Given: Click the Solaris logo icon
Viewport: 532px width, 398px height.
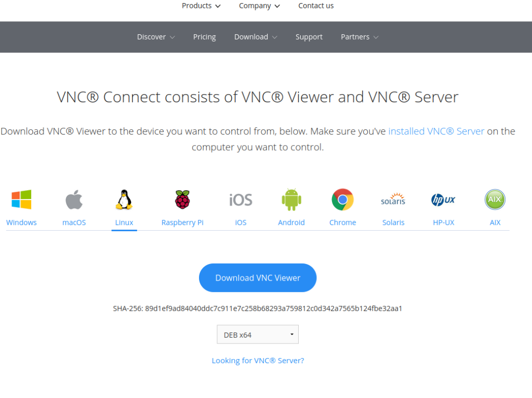Looking at the screenshot, I should pyautogui.click(x=393, y=199).
